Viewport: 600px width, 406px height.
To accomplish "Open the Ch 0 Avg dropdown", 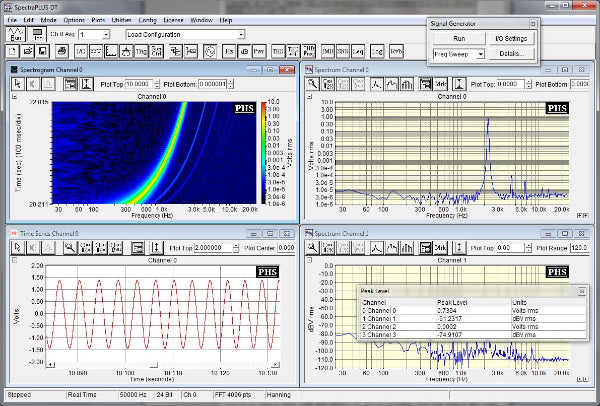I will (x=106, y=34).
